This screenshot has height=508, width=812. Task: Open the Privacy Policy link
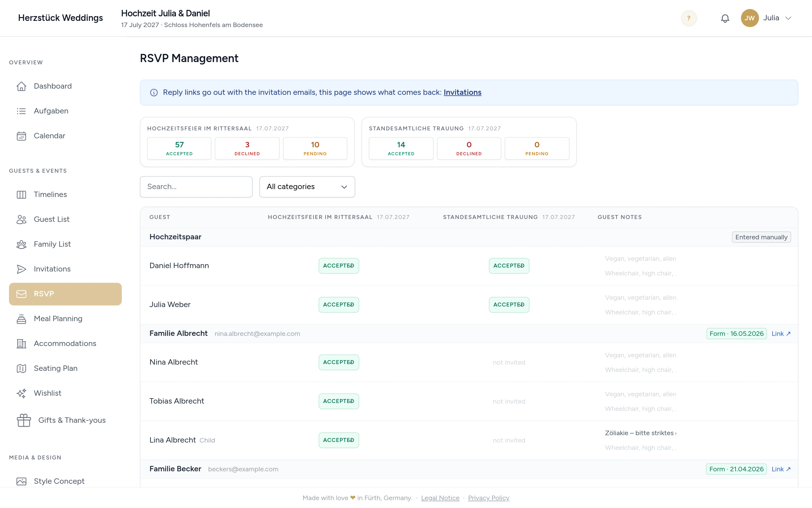point(489,498)
